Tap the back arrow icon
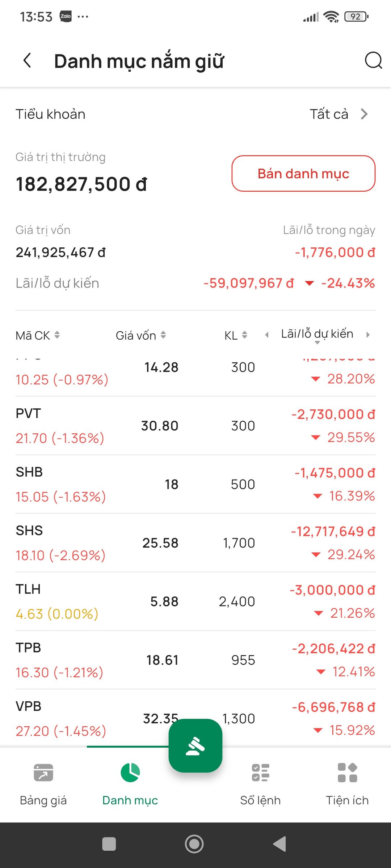Viewport: 391px width, 868px height. (x=27, y=60)
